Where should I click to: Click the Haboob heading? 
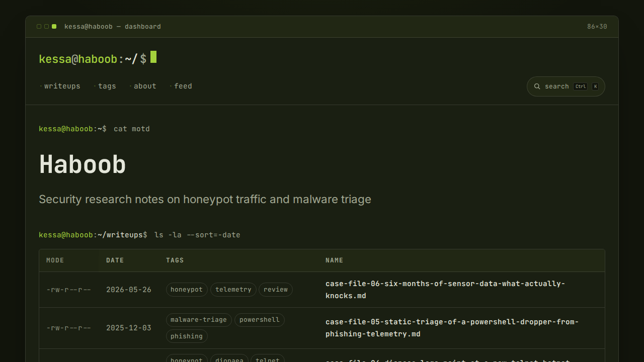[x=83, y=164]
